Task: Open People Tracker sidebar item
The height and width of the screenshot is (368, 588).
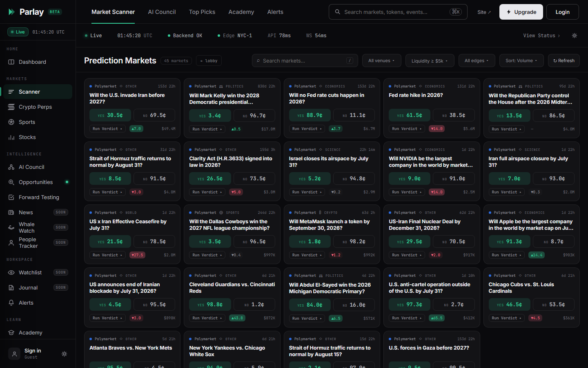Action: pyautogui.click(x=38, y=242)
